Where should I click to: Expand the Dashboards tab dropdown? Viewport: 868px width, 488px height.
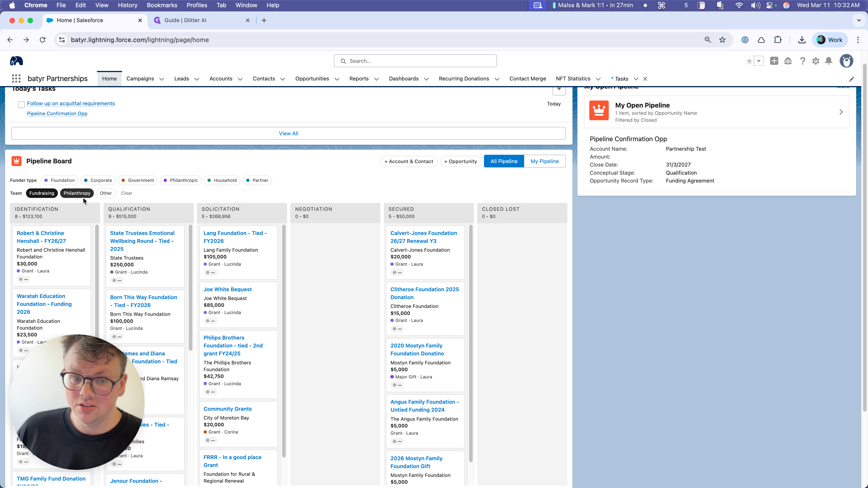[x=426, y=79]
